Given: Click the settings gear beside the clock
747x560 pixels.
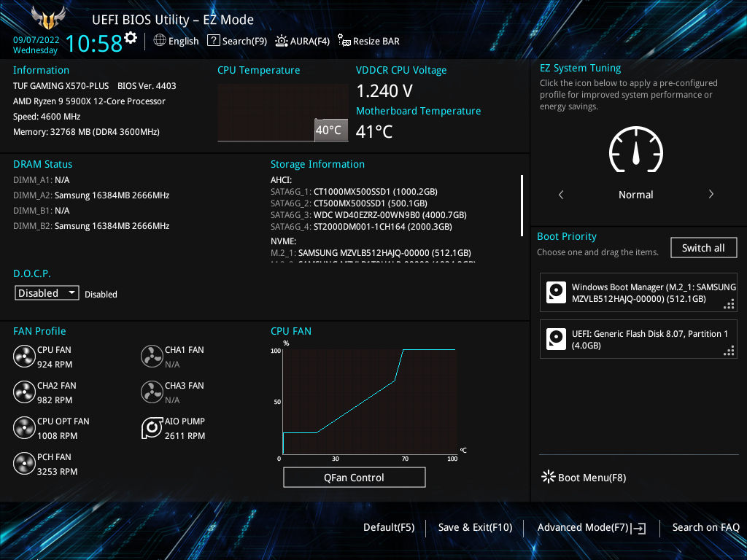Looking at the screenshot, I should tap(131, 38).
